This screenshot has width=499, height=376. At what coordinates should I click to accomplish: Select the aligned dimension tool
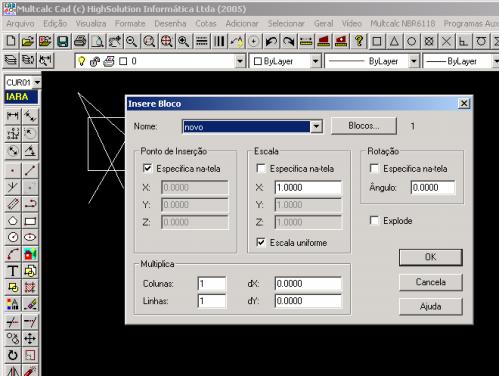tap(30, 116)
